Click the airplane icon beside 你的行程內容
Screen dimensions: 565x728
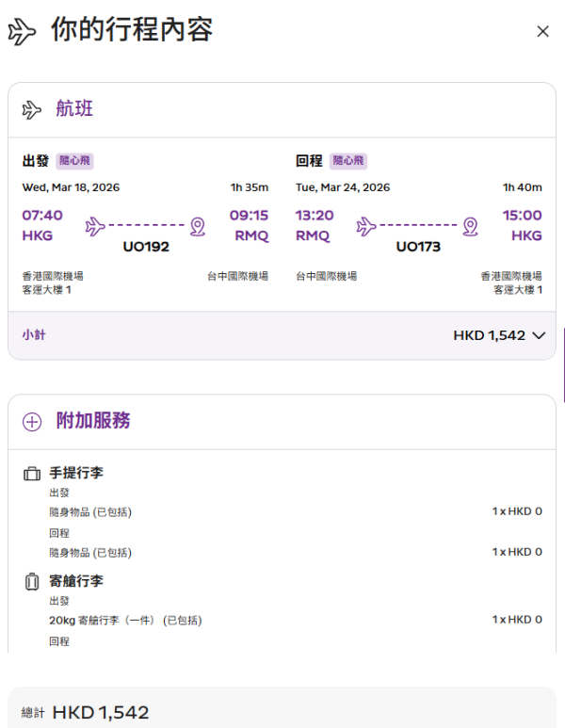click(22, 32)
